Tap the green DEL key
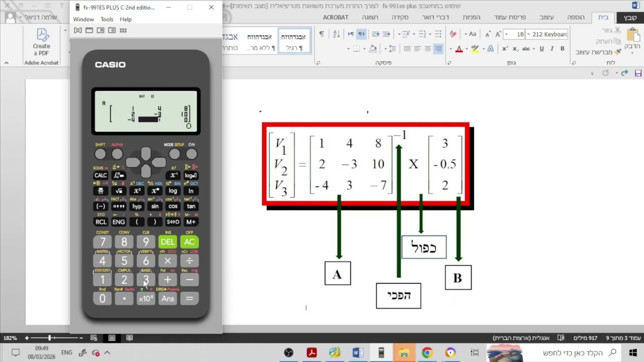 (x=168, y=242)
